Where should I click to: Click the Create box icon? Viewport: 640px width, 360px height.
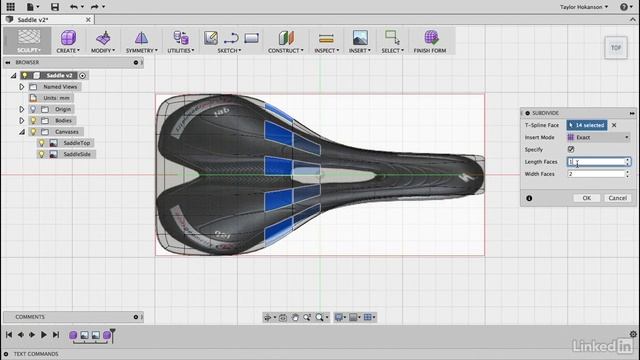pos(68,38)
